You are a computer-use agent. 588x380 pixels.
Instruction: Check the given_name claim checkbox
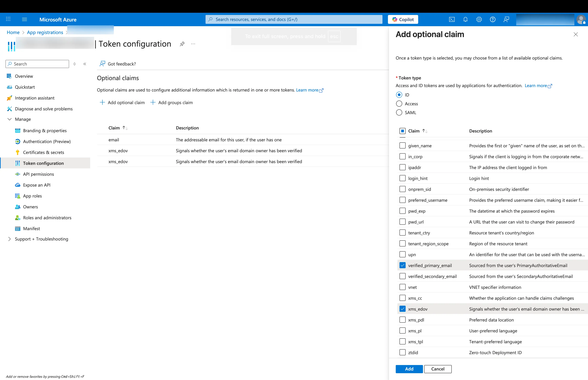pos(402,146)
